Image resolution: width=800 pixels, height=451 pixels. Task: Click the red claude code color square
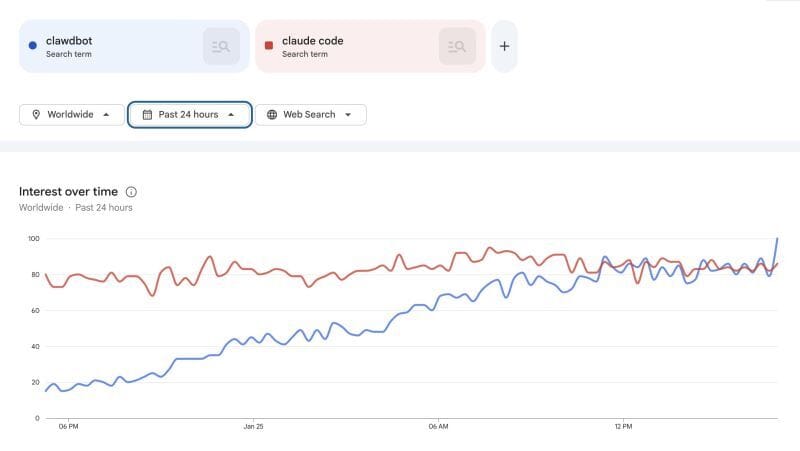(x=269, y=45)
